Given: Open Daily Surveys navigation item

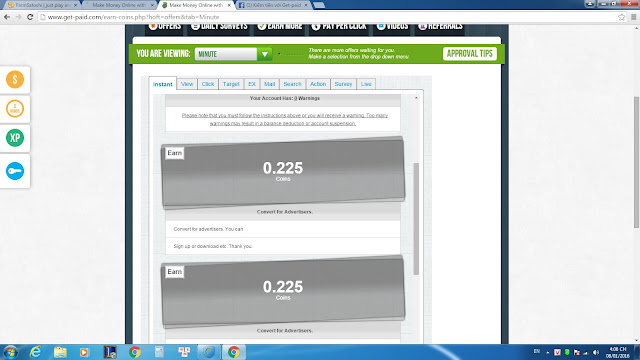Looking at the screenshot, I should (x=219, y=26).
